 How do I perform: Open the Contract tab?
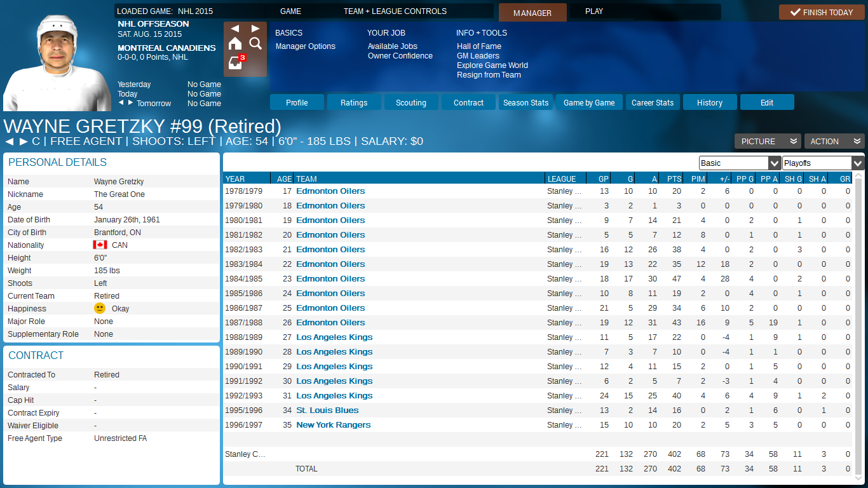click(x=469, y=102)
